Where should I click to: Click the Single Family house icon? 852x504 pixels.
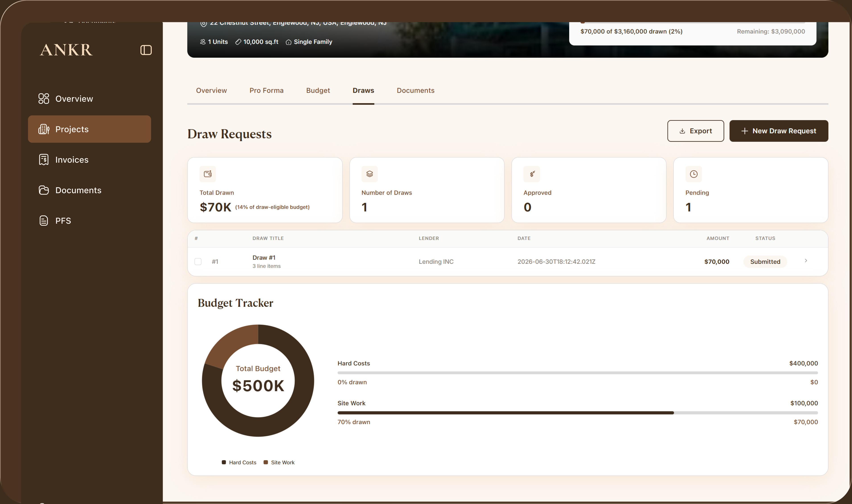click(288, 42)
